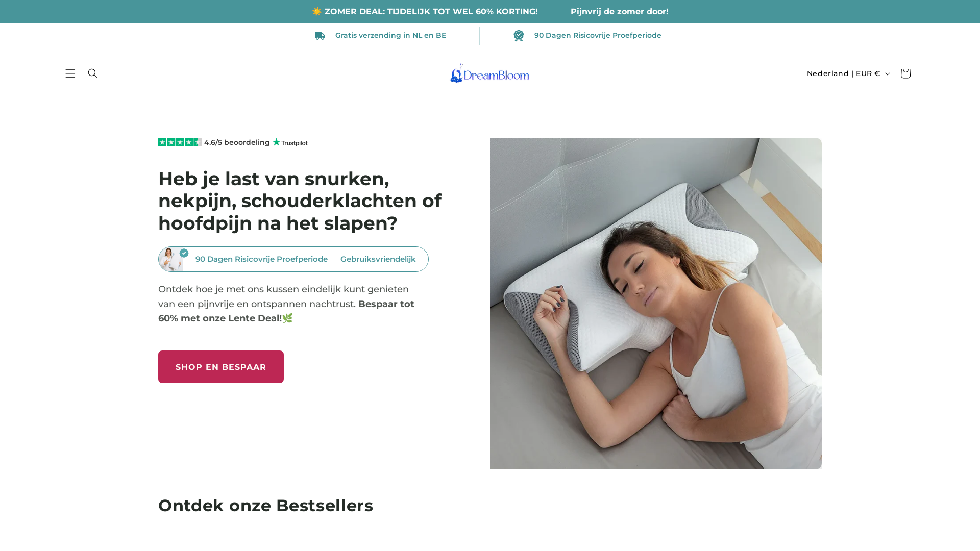The image size is (980, 551).
Task: Click Pijnvrij de zomer door! banner text
Action: (619, 12)
